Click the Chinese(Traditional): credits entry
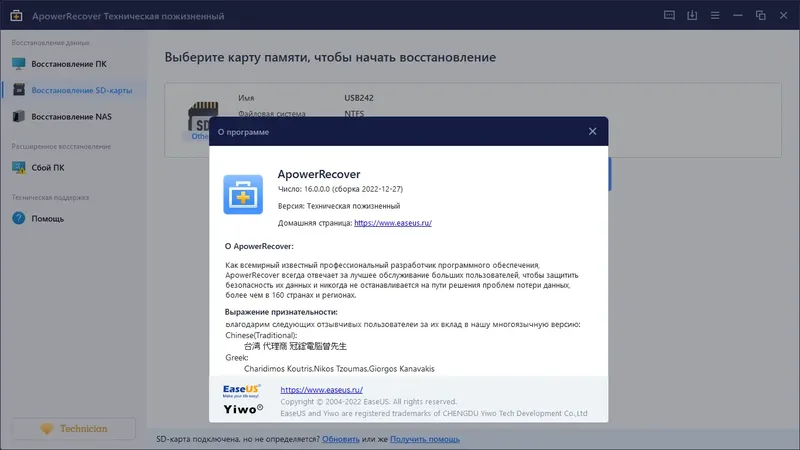 [x=261, y=335]
